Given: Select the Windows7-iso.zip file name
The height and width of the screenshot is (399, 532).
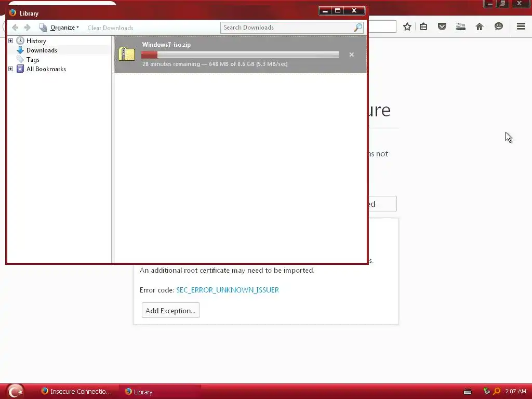Looking at the screenshot, I should (x=166, y=45).
